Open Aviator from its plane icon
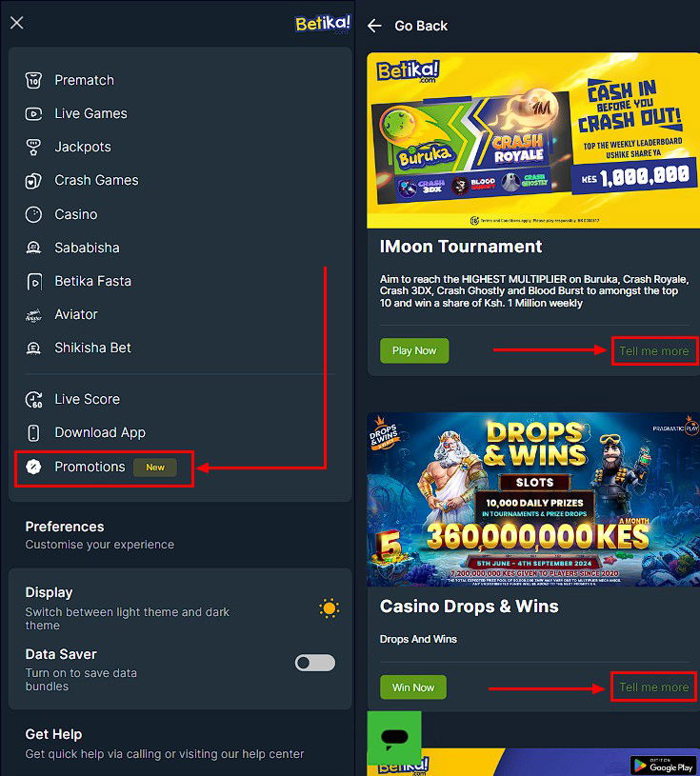This screenshot has height=776, width=700. (x=33, y=315)
